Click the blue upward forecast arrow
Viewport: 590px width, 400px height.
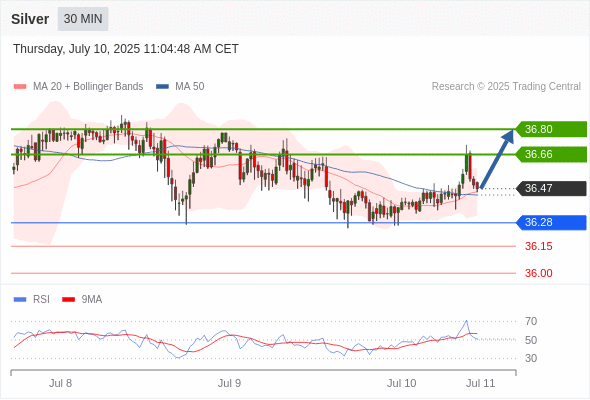[497, 158]
